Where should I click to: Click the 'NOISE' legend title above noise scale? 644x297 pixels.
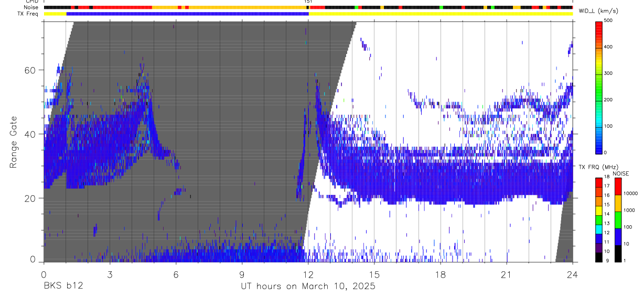point(620,173)
